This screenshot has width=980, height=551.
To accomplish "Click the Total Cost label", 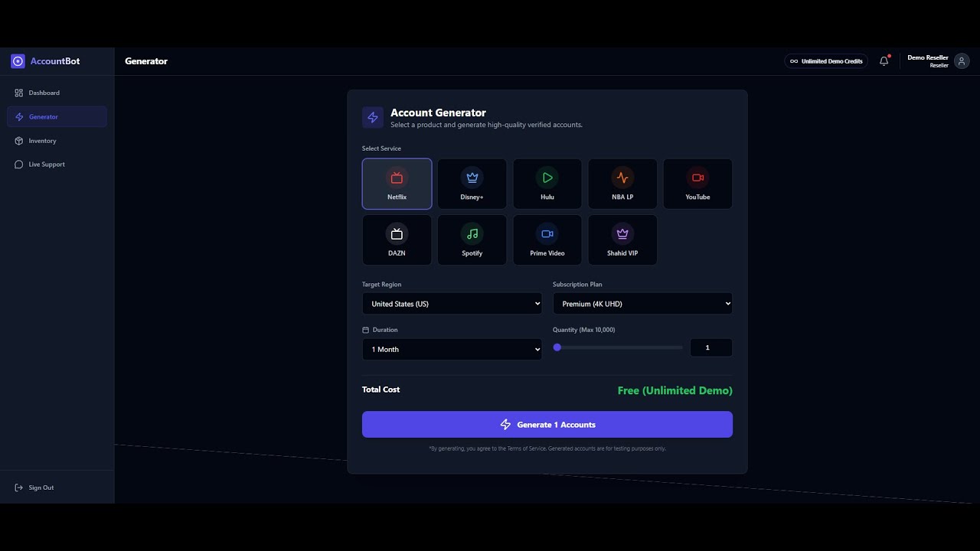I will pyautogui.click(x=381, y=390).
